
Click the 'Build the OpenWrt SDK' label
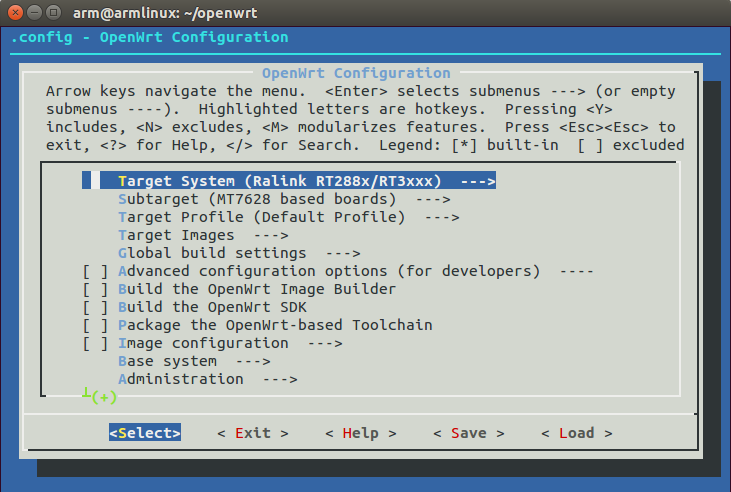point(213,307)
